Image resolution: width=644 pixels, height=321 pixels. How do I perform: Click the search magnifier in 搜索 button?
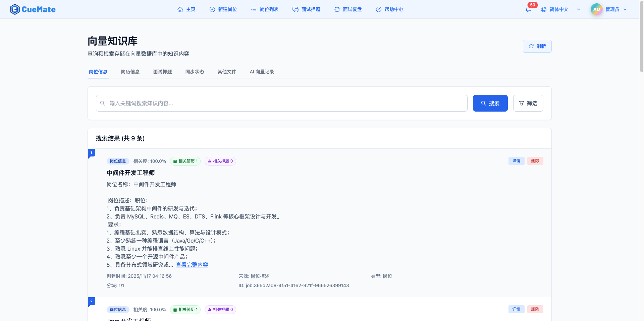click(x=483, y=103)
